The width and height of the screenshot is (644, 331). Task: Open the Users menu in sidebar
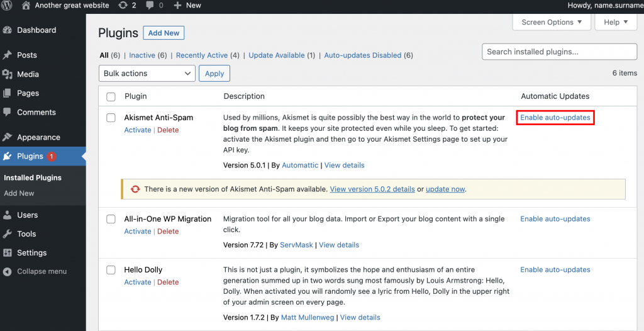pyautogui.click(x=27, y=215)
